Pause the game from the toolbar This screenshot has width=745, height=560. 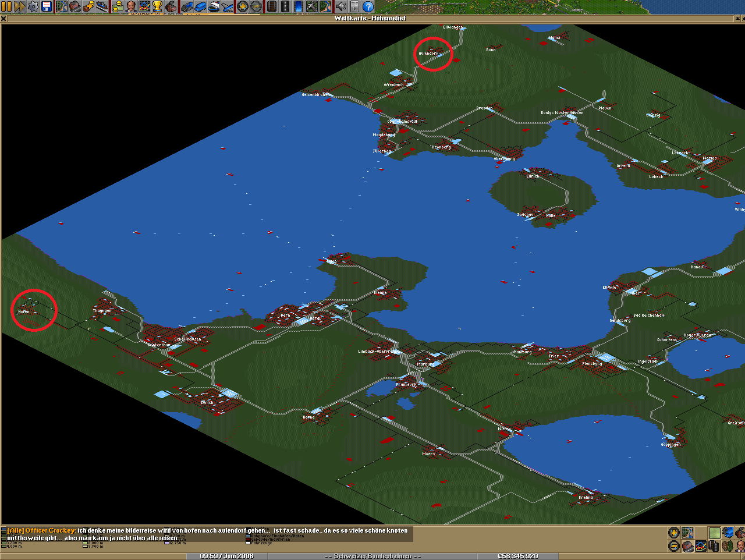pos(6,6)
